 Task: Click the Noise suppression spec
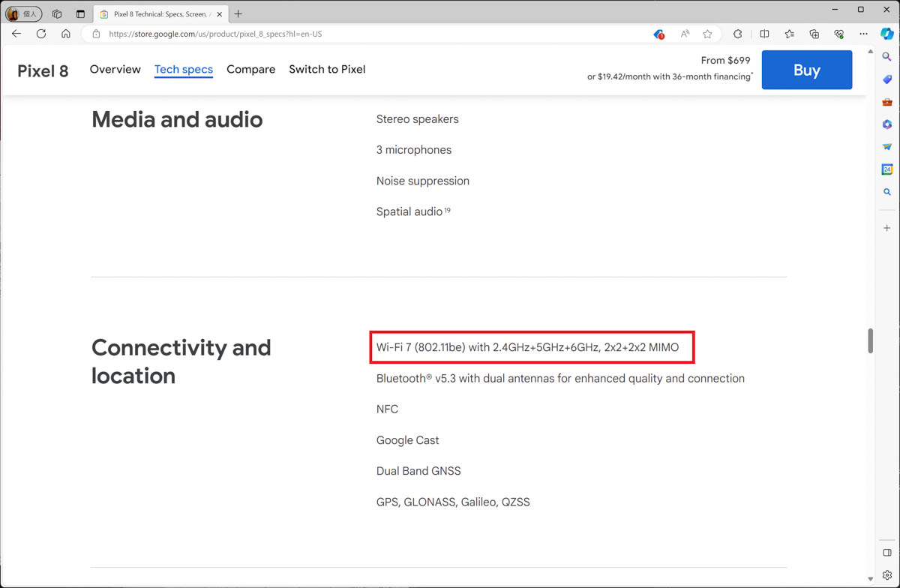click(423, 181)
